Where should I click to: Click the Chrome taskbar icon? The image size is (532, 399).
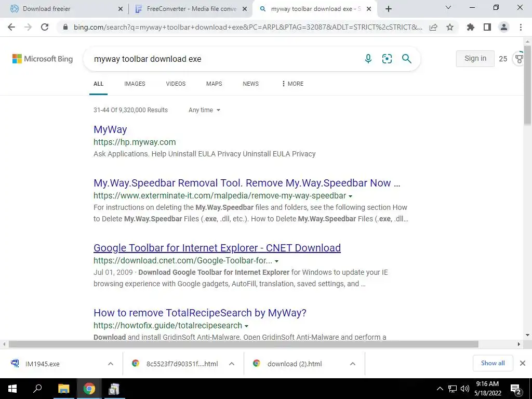click(x=89, y=389)
